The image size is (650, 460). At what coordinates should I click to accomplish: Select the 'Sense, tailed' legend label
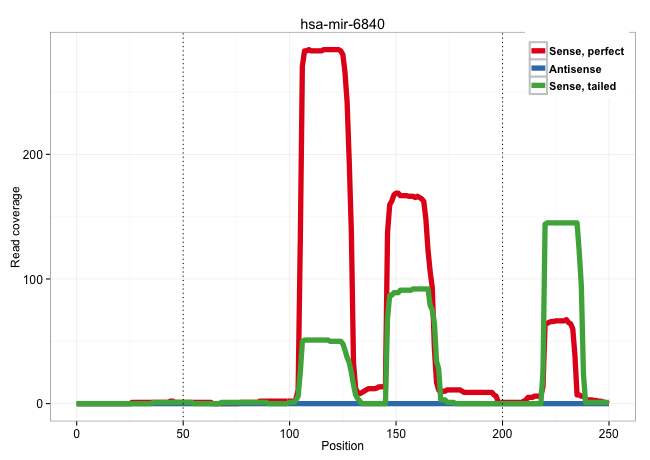coord(582,86)
